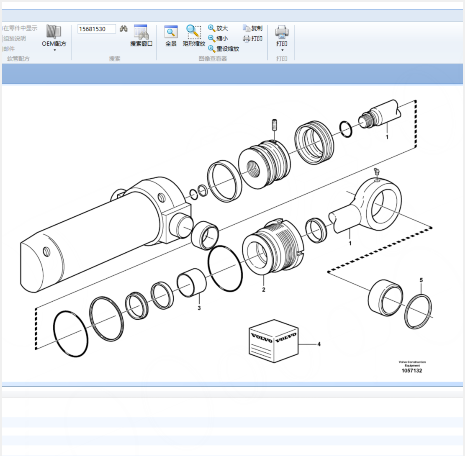This screenshot has width=465, height=456.
Task: Reset zoom with 重设缩放
Action: pyautogui.click(x=223, y=49)
